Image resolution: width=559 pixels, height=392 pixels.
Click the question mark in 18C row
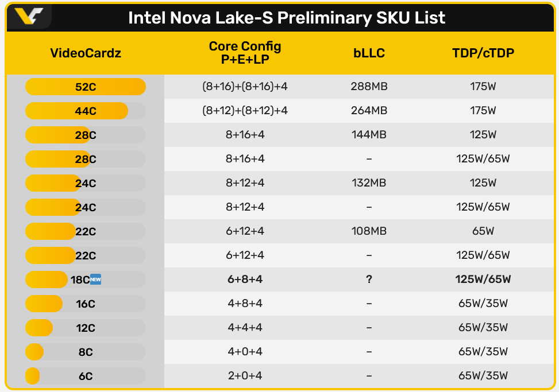tap(369, 279)
